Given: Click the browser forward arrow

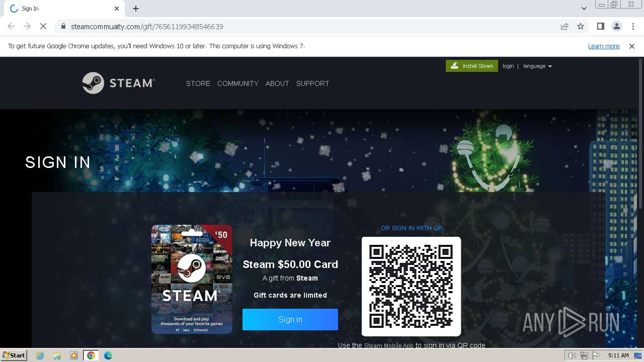Looking at the screenshot, I should pyautogui.click(x=27, y=26).
